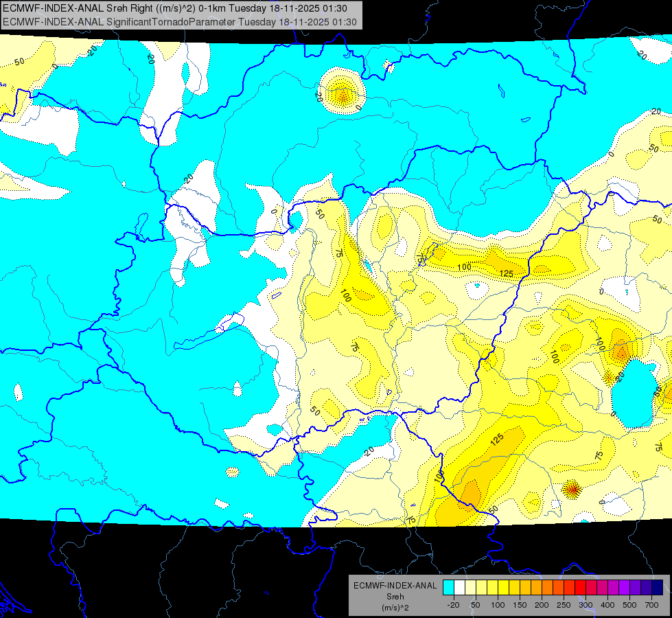Click the 'Sreh' label in the legend box
The width and height of the screenshot is (672, 618).
coord(395,597)
